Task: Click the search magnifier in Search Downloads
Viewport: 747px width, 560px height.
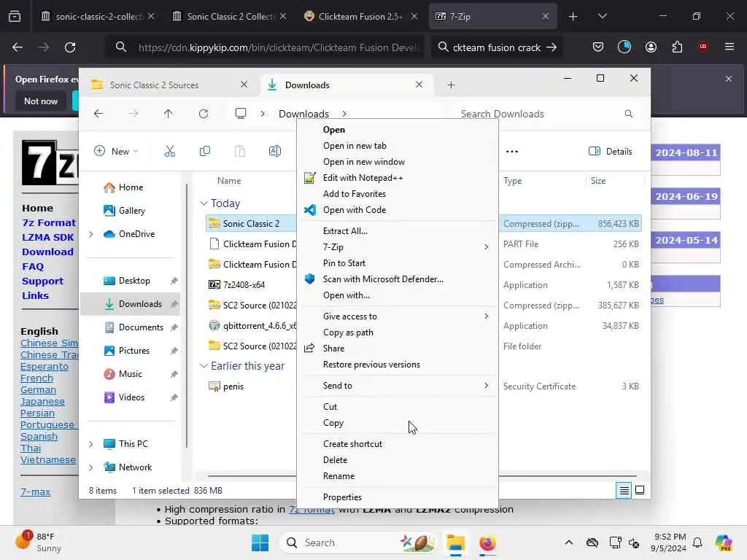Action: click(x=628, y=114)
